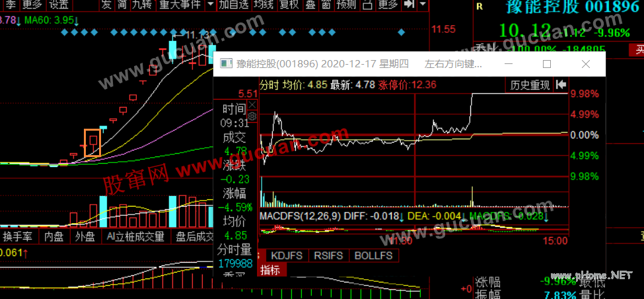The image size is (644, 299).
Task: Switch to BOLLFS indicator tab
Action: (373, 255)
